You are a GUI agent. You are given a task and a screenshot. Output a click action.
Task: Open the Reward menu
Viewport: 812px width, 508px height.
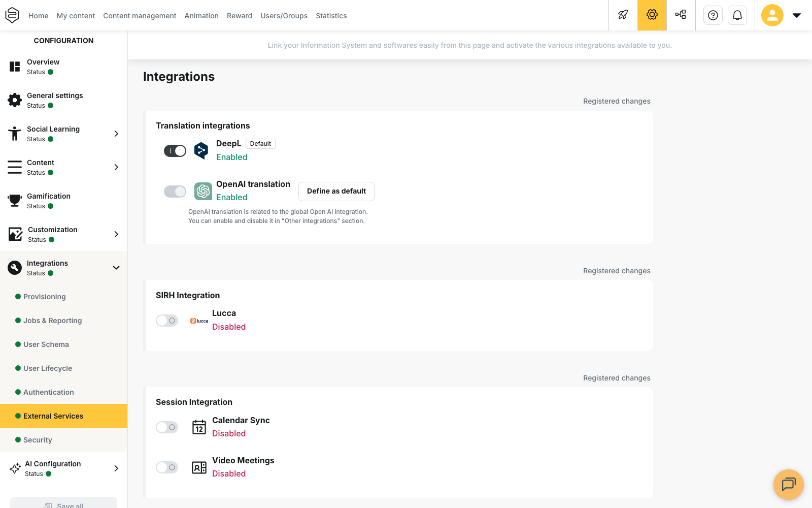coord(240,16)
